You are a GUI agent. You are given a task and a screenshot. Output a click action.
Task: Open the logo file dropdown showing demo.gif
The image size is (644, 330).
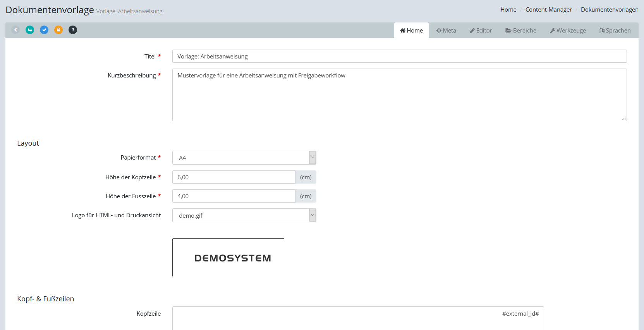(x=244, y=215)
